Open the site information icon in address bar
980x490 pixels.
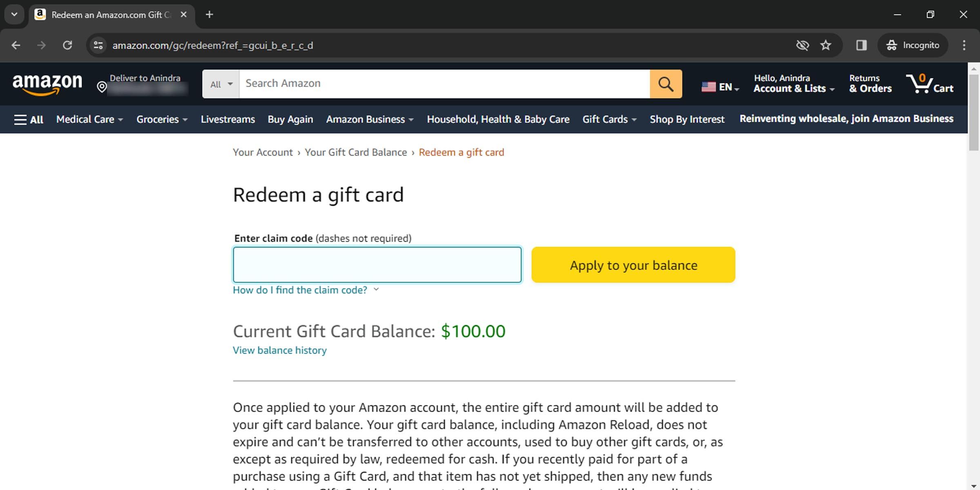pyautogui.click(x=98, y=45)
